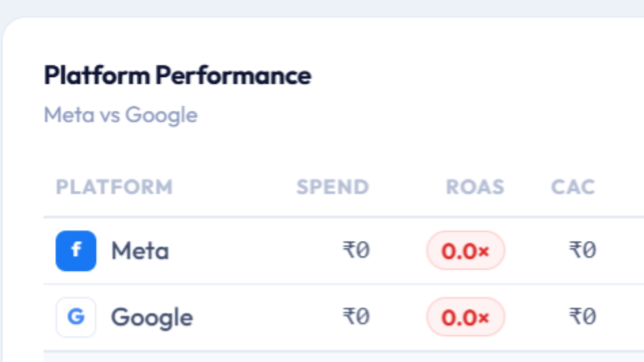Click Meta's ₹0 spend value

click(x=356, y=250)
